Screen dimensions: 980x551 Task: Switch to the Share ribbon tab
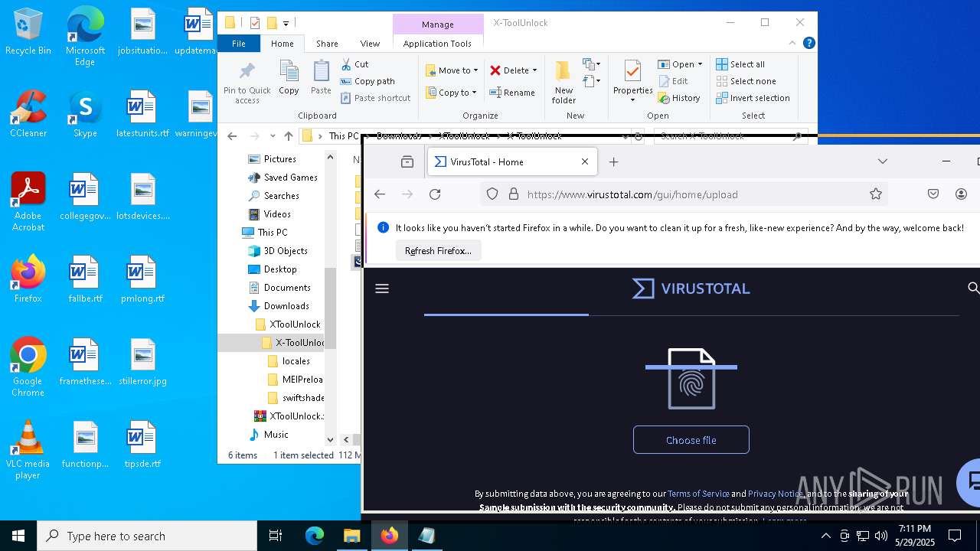[327, 44]
